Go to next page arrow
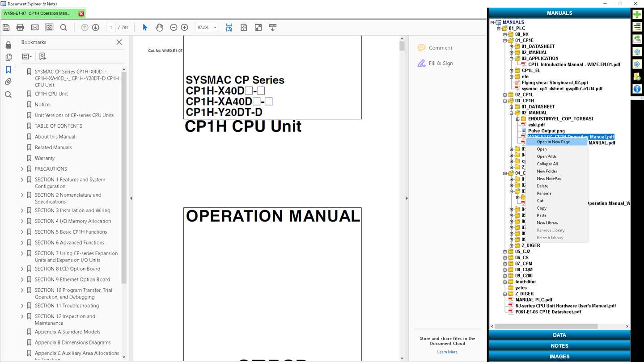644x362 pixels. point(96,27)
